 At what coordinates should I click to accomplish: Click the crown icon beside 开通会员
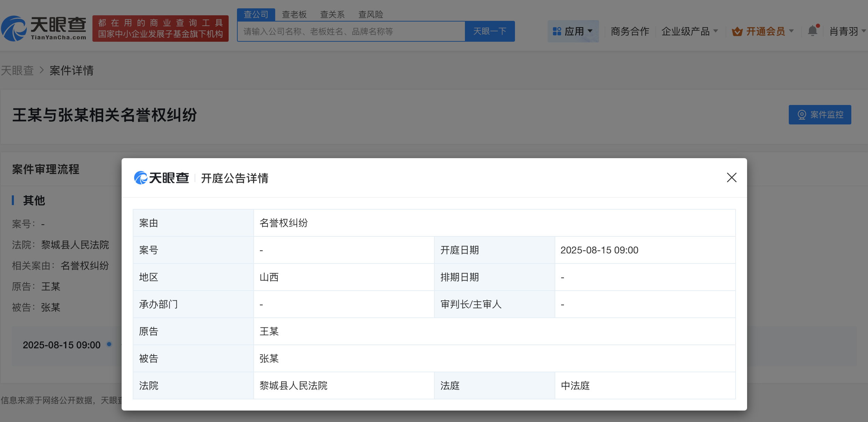pyautogui.click(x=737, y=31)
